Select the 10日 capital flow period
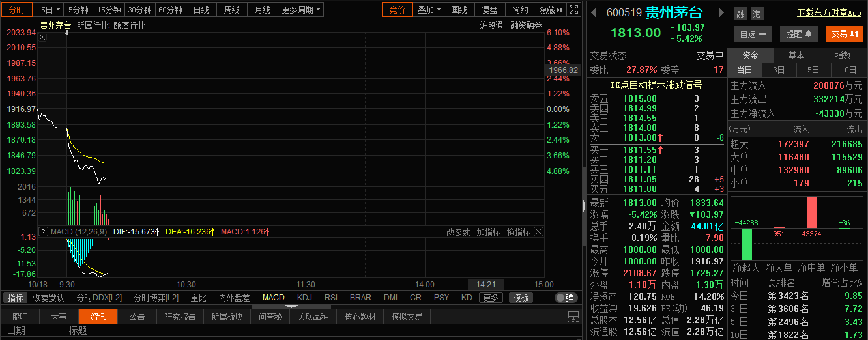The image size is (868, 340). pos(848,70)
